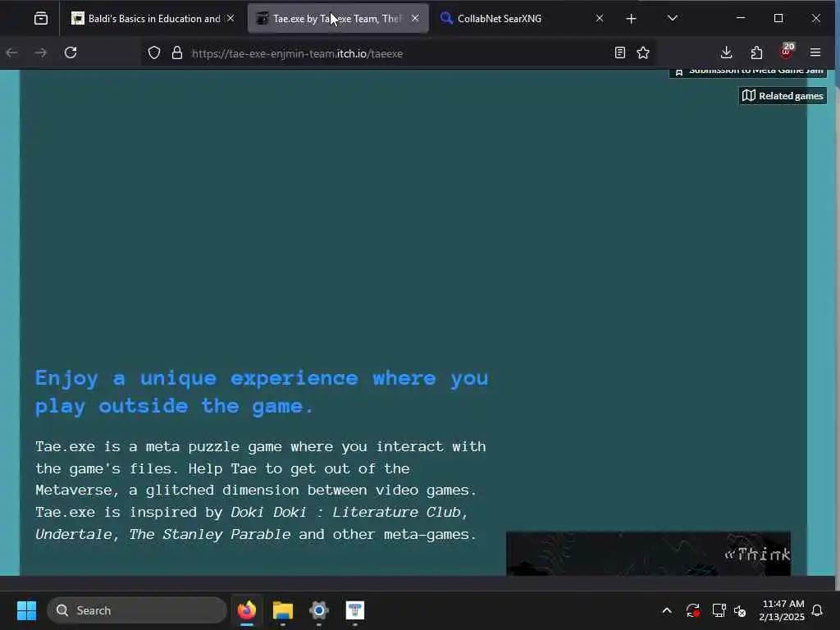Screen dimensions: 840x630
Task: Click the muted volume tray icon
Action: [741, 610]
